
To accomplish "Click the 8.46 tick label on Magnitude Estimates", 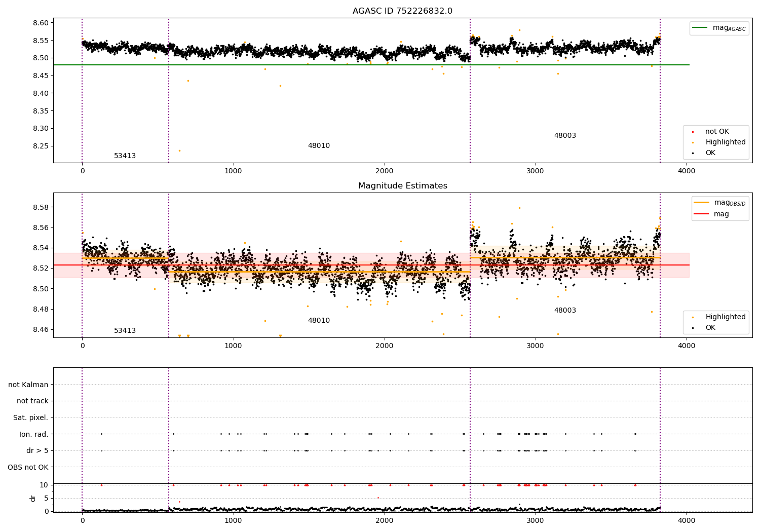I will (x=40, y=329).
